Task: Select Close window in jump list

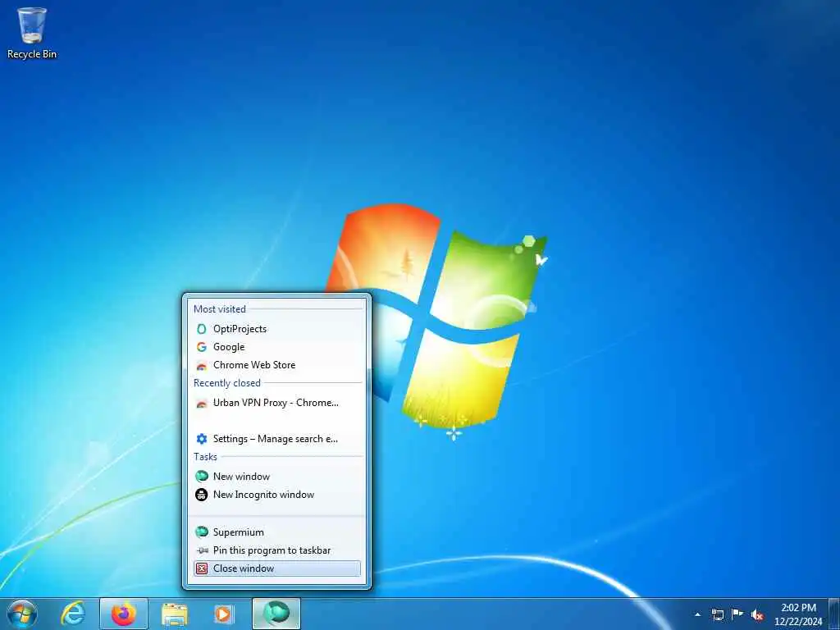Action: click(277, 569)
